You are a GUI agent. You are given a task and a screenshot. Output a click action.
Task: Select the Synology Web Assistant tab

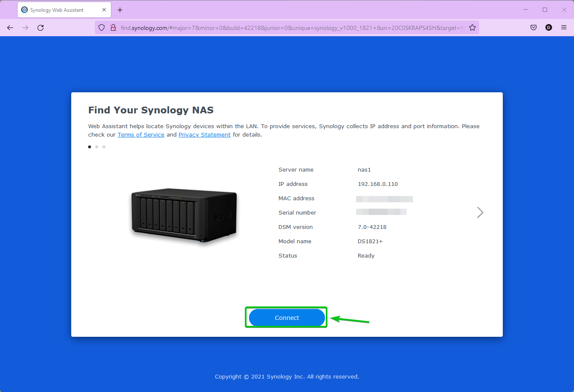(59, 9)
